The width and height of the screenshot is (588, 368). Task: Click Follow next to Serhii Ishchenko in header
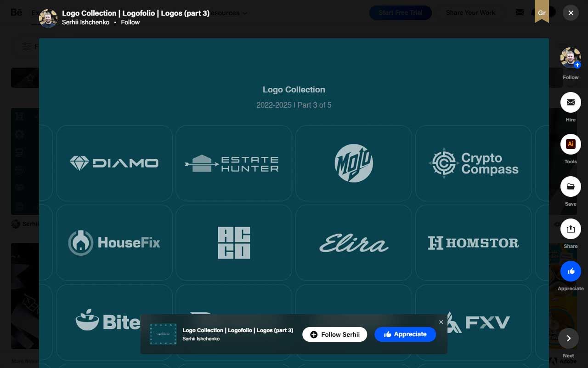click(130, 22)
